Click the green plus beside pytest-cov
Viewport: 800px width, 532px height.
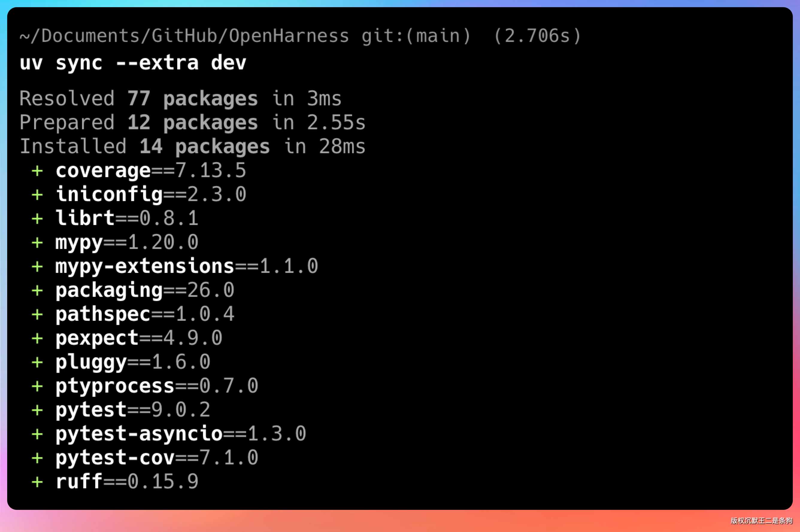coord(37,458)
